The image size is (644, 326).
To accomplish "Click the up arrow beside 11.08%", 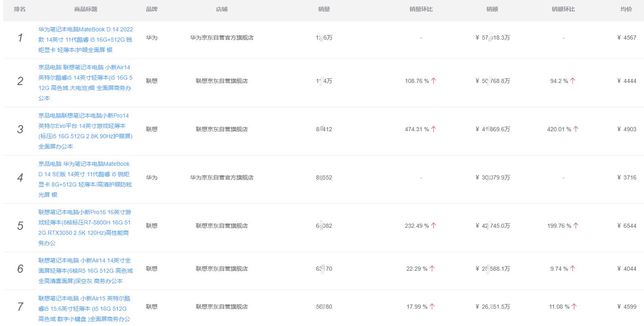I will [574, 306].
